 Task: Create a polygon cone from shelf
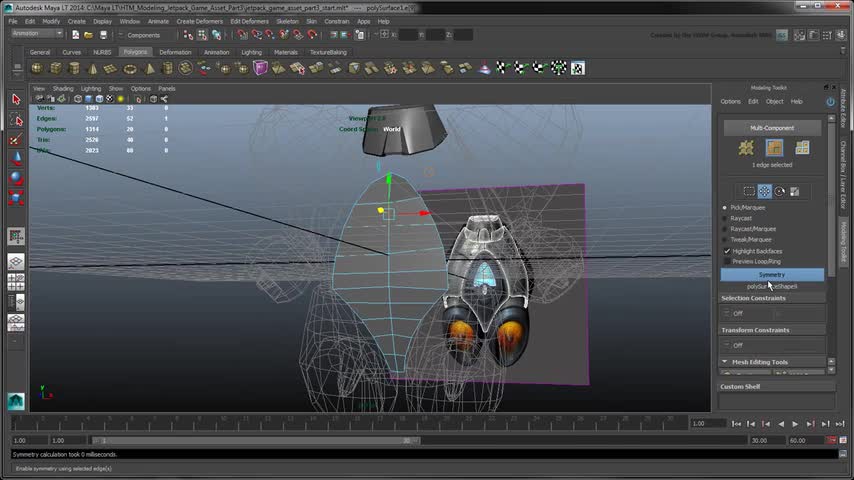pos(93,68)
